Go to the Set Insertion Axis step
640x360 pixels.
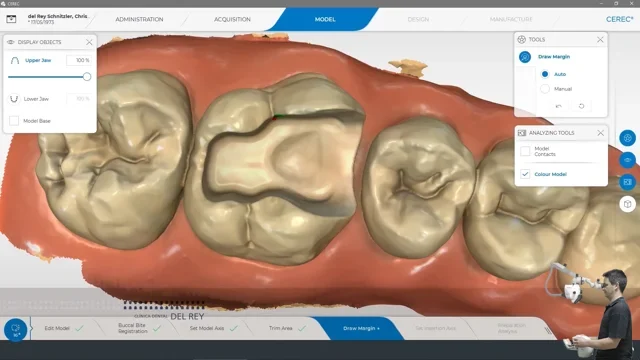(x=436, y=328)
